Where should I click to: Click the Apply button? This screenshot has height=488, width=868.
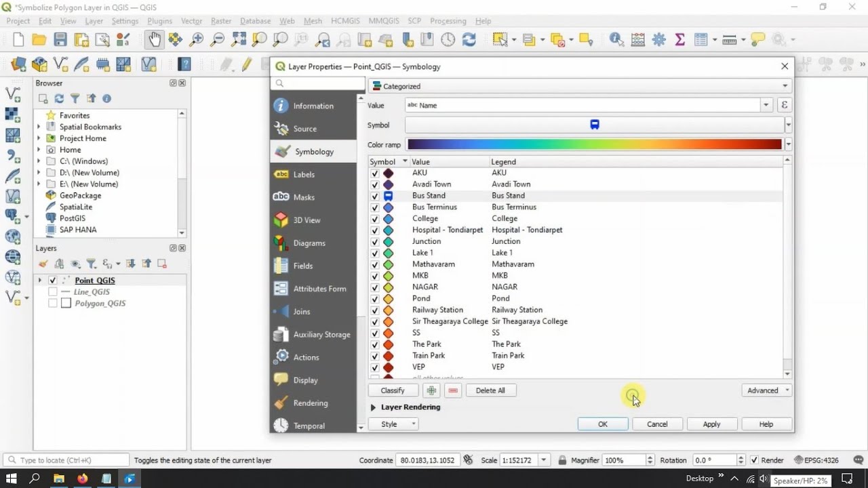tap(711, 424)
